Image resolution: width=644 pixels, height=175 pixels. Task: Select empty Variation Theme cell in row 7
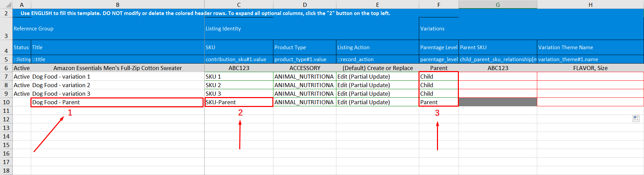click(590, 77)
